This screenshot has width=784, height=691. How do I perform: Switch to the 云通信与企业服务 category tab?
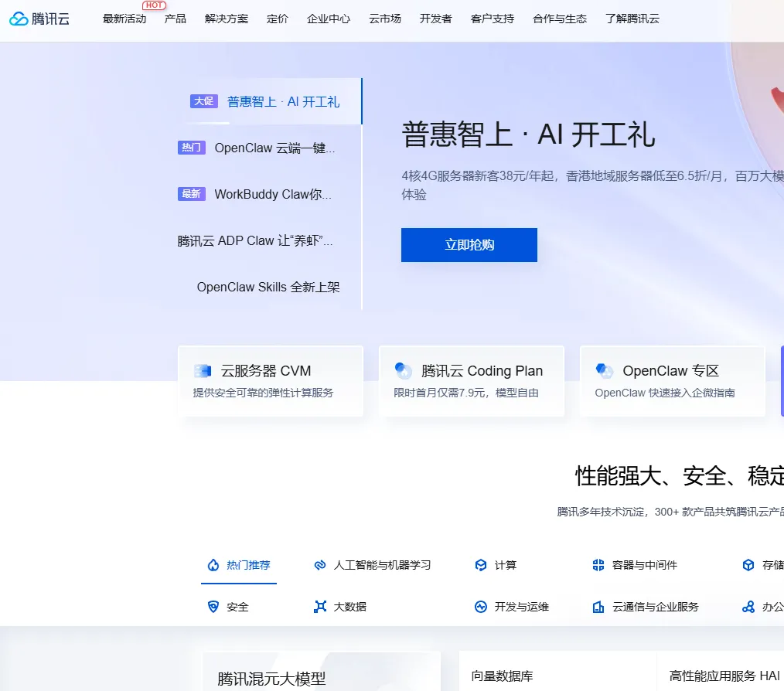point(646,607)
